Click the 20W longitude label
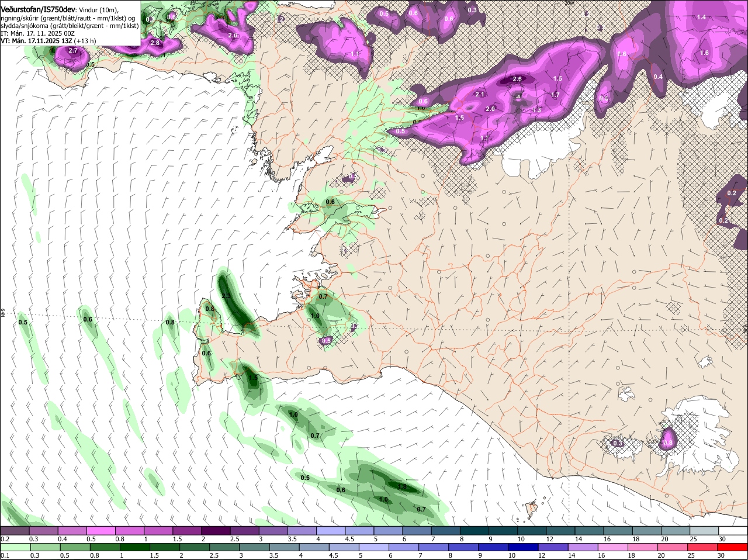 click(570, 3)
